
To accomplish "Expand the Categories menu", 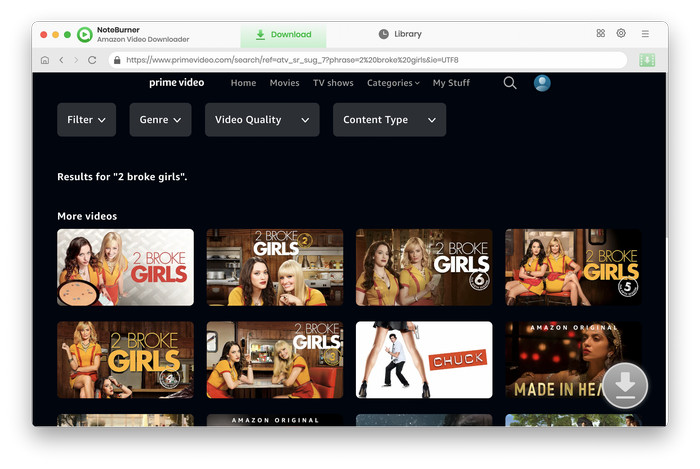I will [393, 83].
